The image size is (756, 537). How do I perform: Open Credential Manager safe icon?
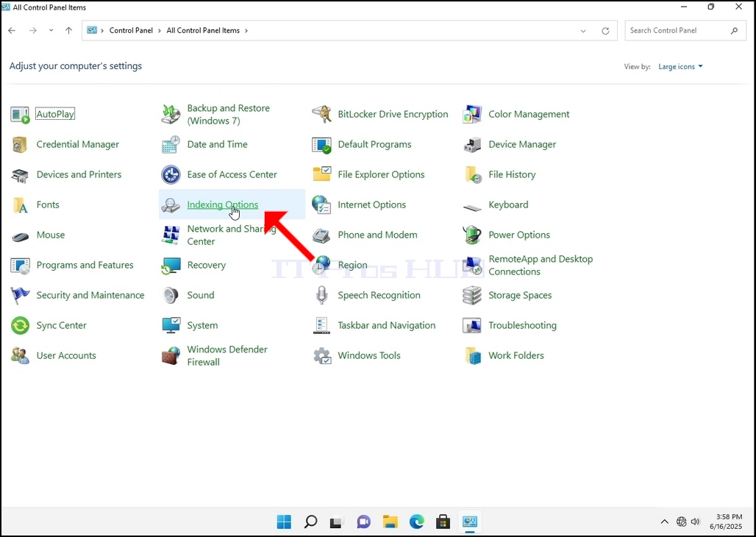20,144
